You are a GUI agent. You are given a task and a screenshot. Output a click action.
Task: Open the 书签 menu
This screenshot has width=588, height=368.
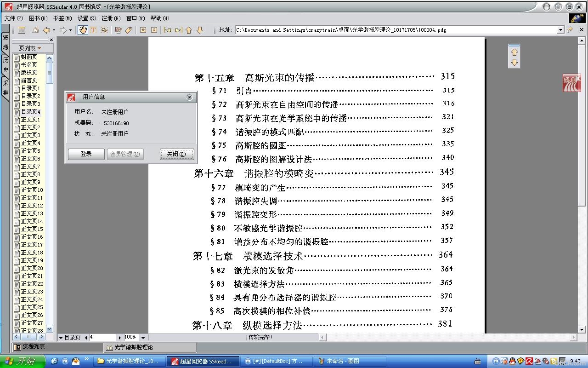point(62,18)
